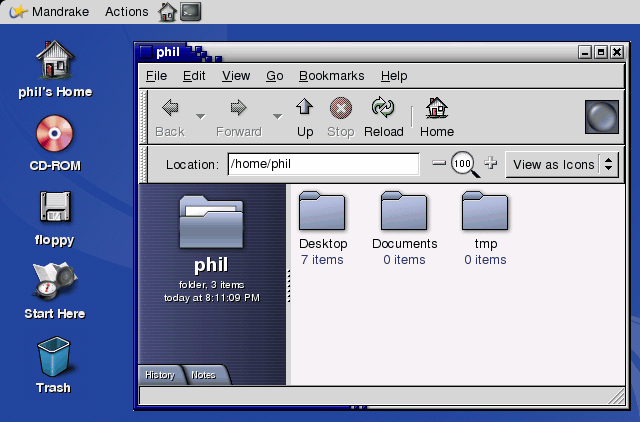Click the "7 items" label under Desktop
Image resolution: width=640 pixels, height=422 pixels.
[322, 260]
